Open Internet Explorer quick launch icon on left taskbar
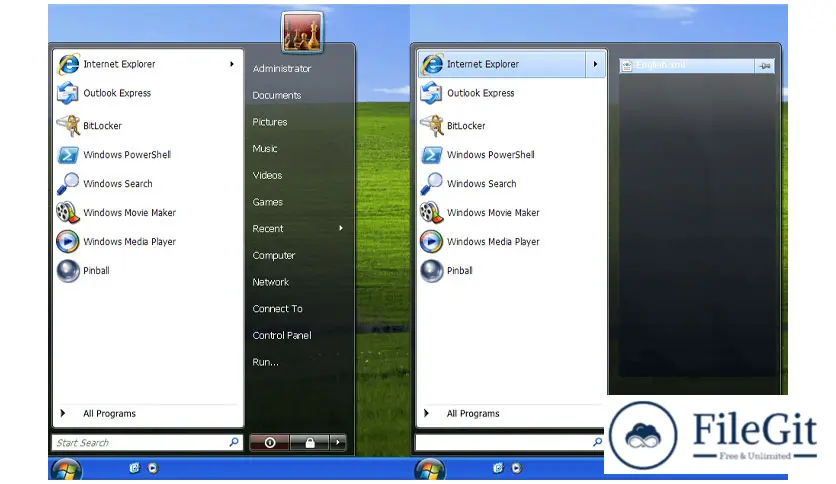836x484 pixels. tap(134, 468)
